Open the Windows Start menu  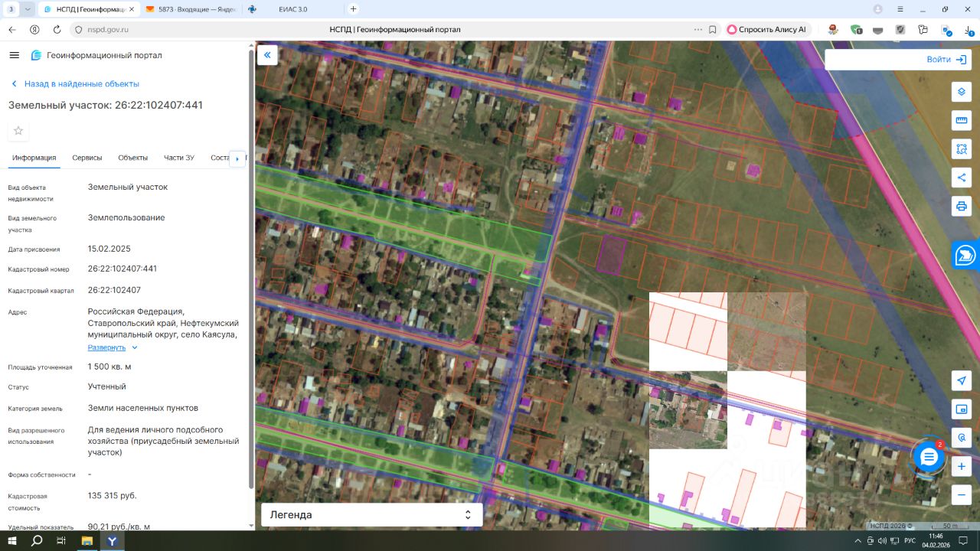(12, 540)
